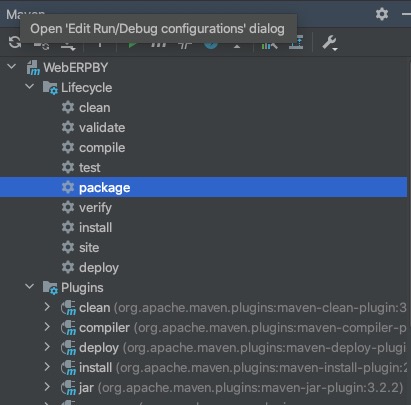Click the vertical scrollbar of Maven tree
This screenshot has width=411, height=405.
[x=409, y=230]
